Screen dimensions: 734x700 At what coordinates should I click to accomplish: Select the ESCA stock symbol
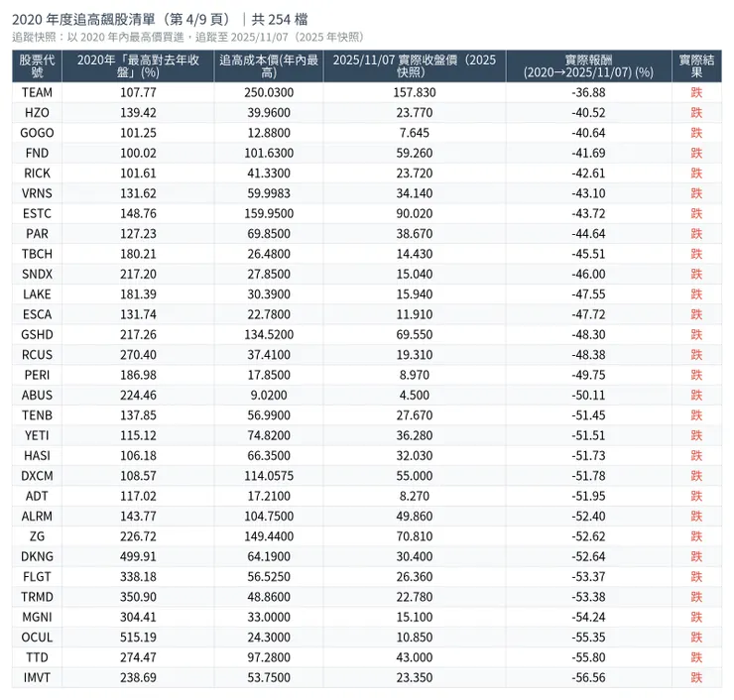click(37, 314)
